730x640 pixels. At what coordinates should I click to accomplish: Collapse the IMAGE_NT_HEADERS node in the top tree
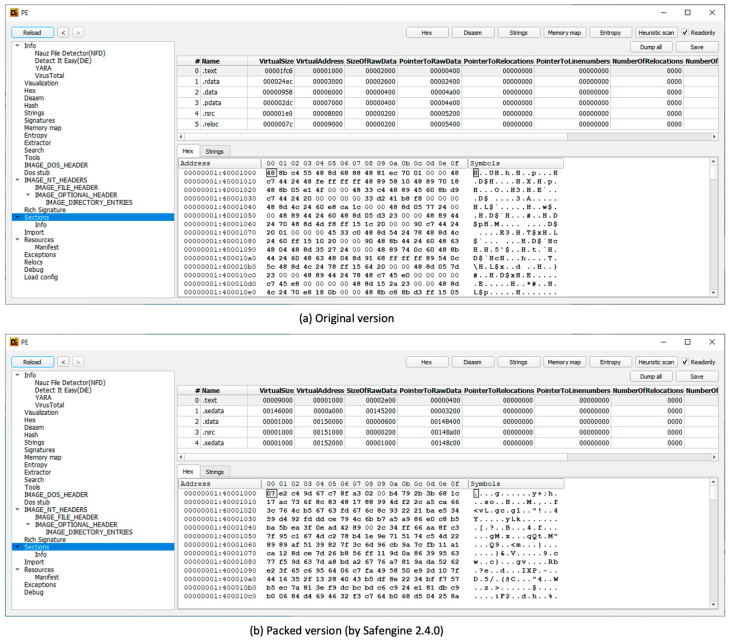[17, 180]
